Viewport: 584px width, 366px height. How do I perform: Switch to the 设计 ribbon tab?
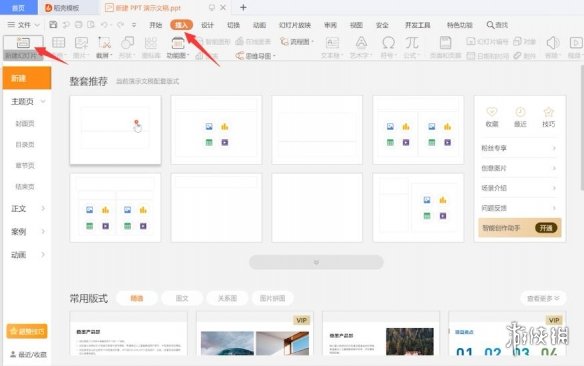pos(207,25)
